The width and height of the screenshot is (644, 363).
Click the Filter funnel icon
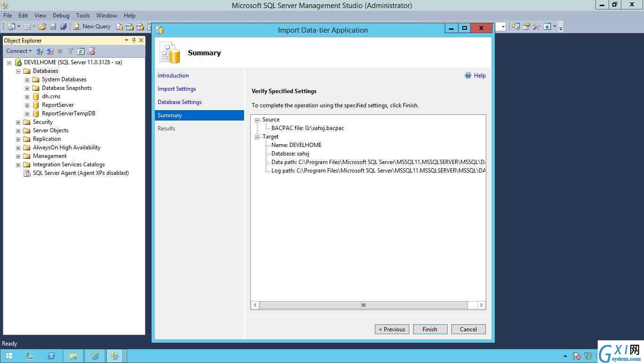[70, 51]
